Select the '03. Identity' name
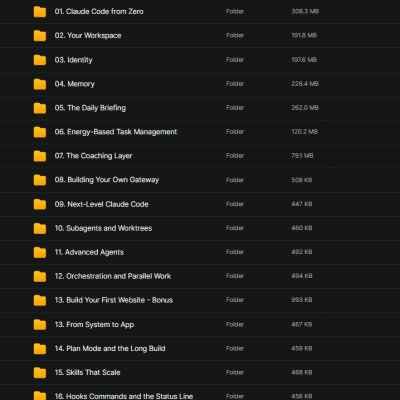Image resolution: width=400 pixels, height=400 pixels. click(x=73, y=60)
